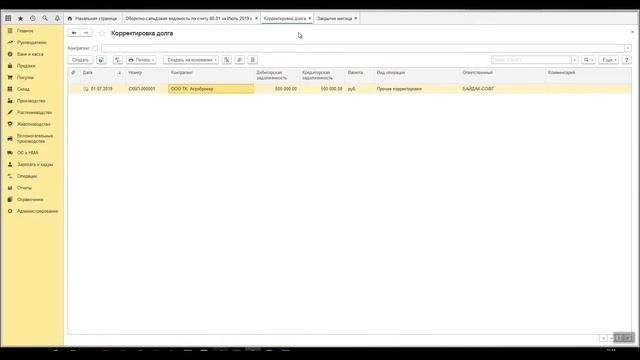Open the Животноводство section

coord(34,124)
